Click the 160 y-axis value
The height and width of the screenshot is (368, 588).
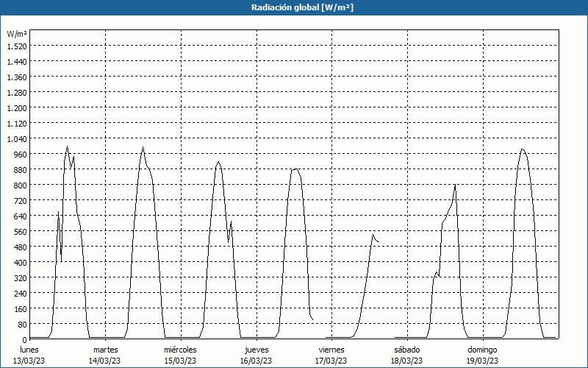(21, 308)
